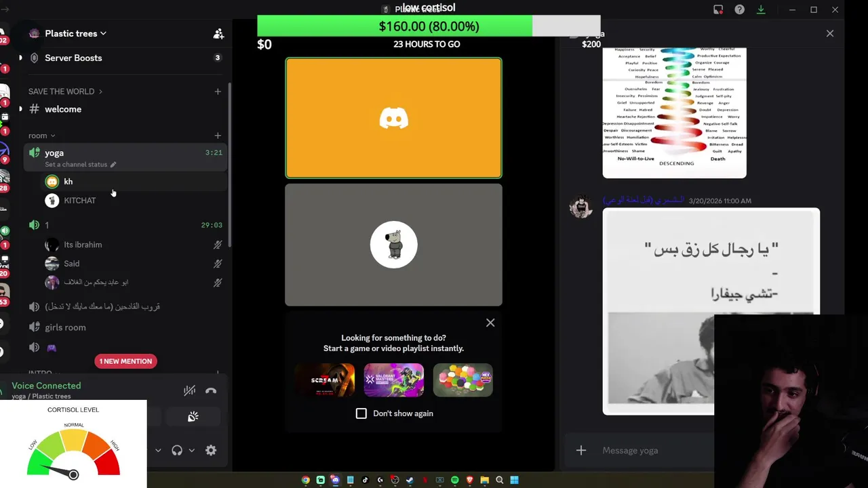The width and height of the screenshot is (868, 488).
Task: Open the emotion scale chart image
Action: pos(674,113)
